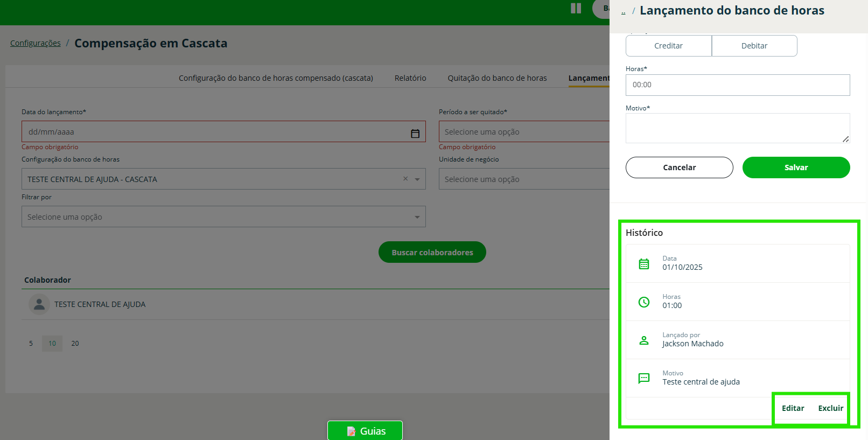
Task: Click the collaborator avatar icon
Action: pos(39,304)
